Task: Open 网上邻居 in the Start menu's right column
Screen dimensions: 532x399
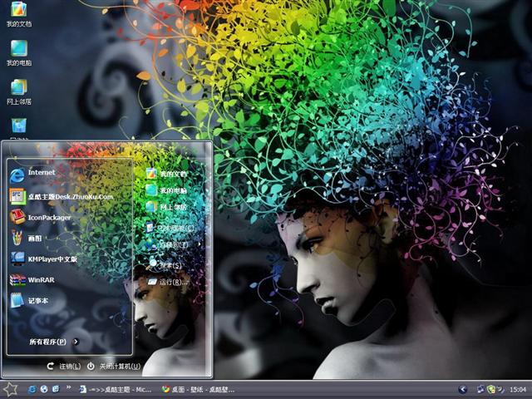Action: click(166, 207)
